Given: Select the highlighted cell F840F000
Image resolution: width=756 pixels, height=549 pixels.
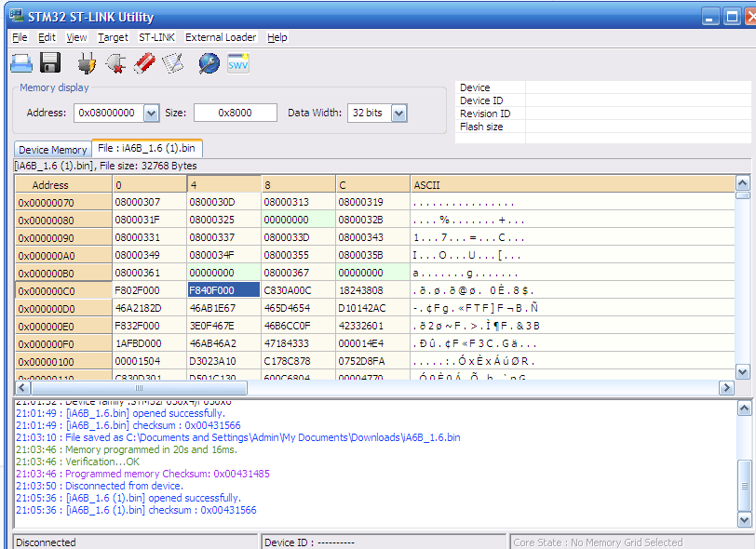Looking at the screenshot, I should 223,290.
